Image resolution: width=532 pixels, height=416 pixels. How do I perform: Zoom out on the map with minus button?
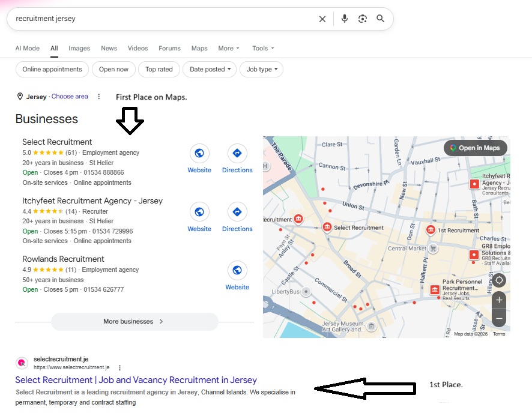499,318
